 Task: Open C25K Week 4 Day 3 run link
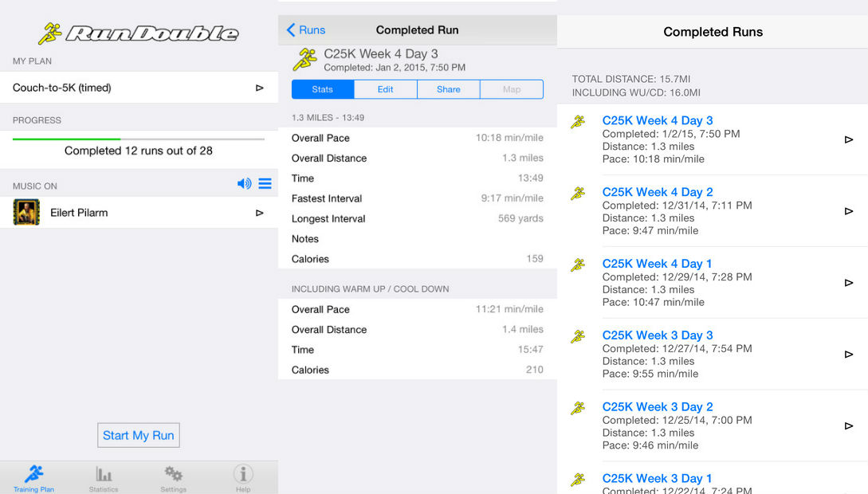point(658,120)
